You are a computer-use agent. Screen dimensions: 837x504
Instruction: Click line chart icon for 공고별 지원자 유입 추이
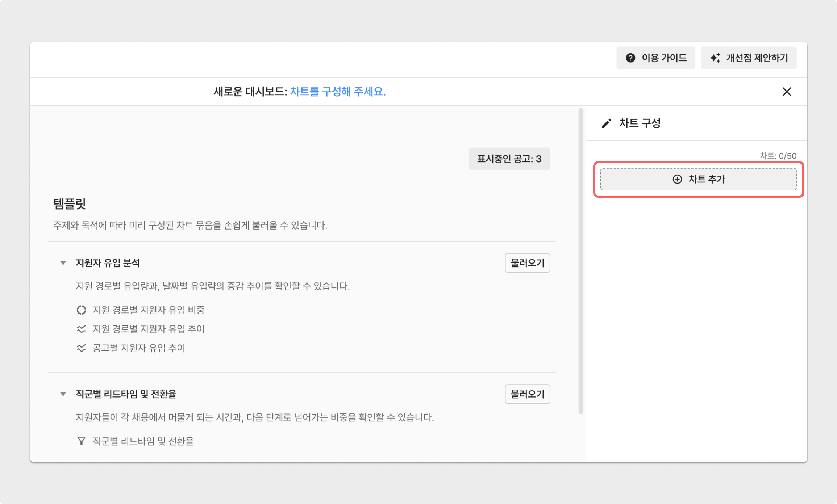pyautogui.click(x=81, y=348)
